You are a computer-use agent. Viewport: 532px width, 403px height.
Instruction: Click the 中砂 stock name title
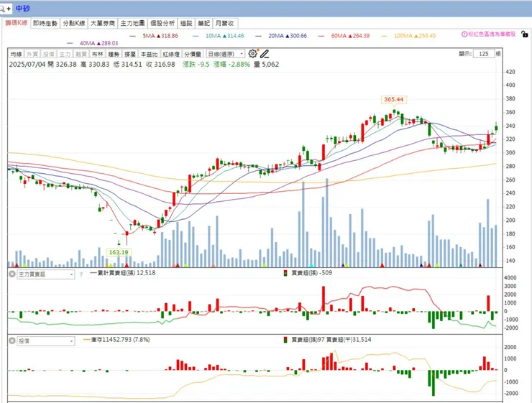[x=23, y=9]
